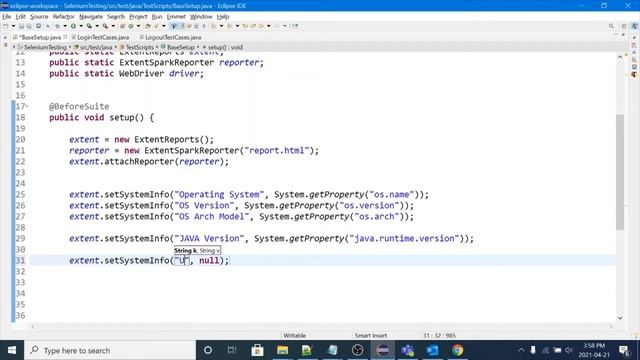Screen dimensions: 640x360
Task: Collapse the code fold at line 17
Action: point(27,107)
